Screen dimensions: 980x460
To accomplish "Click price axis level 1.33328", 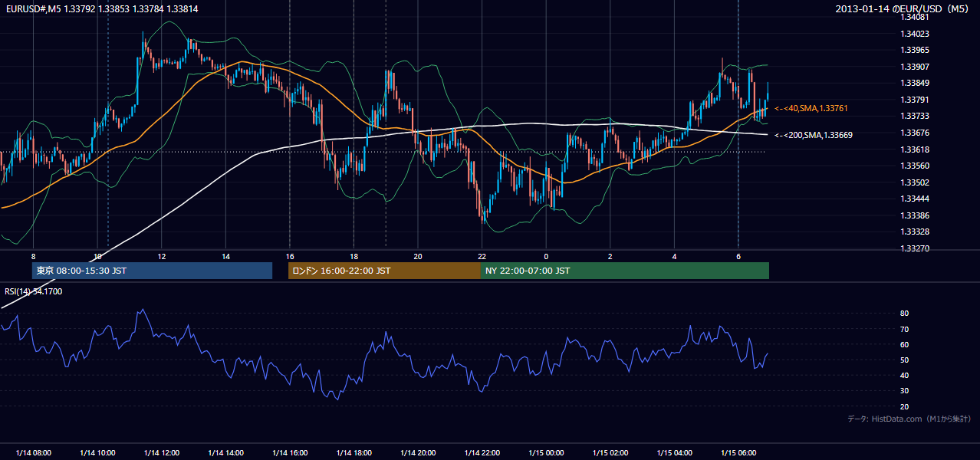I will coord(916,232).
